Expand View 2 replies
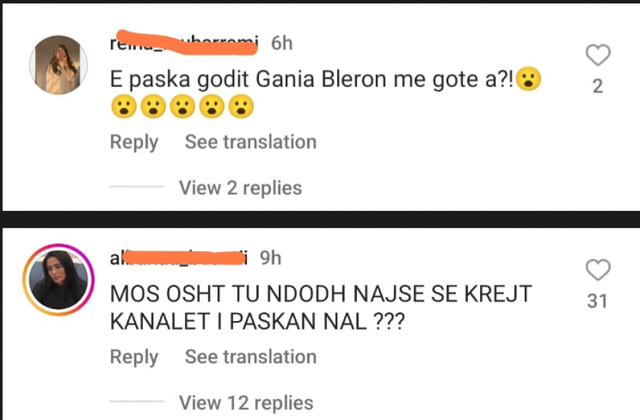 (240, 188)
